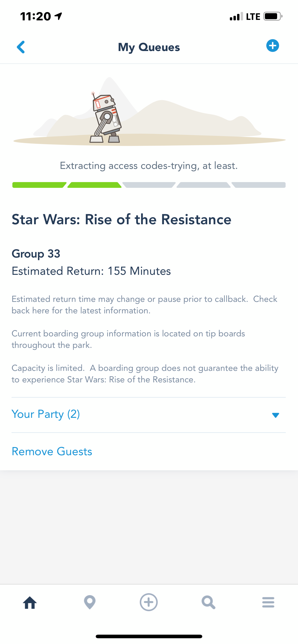Open the map location pin tab
Viewport: 298px width, 644px height.
click(90, 603)
